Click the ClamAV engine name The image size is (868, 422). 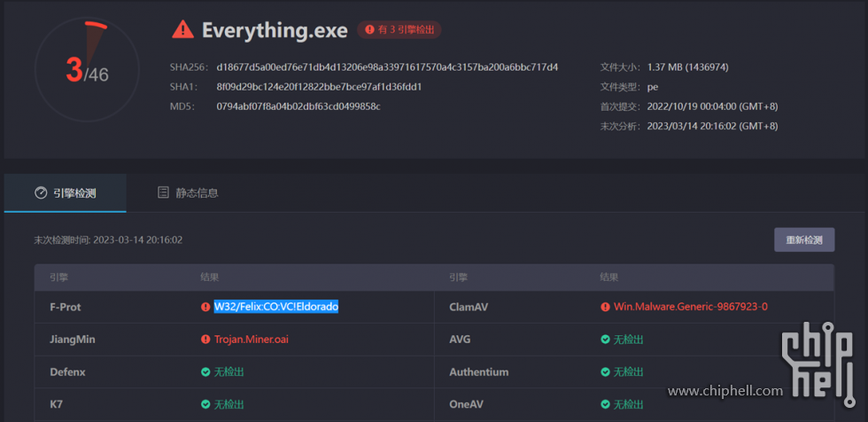click(469, 307)
